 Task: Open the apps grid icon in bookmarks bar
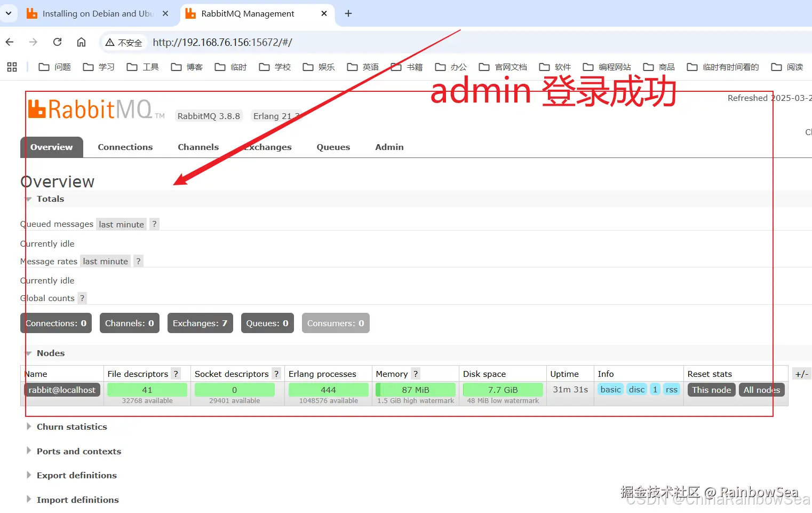click(x=12, y=67)
